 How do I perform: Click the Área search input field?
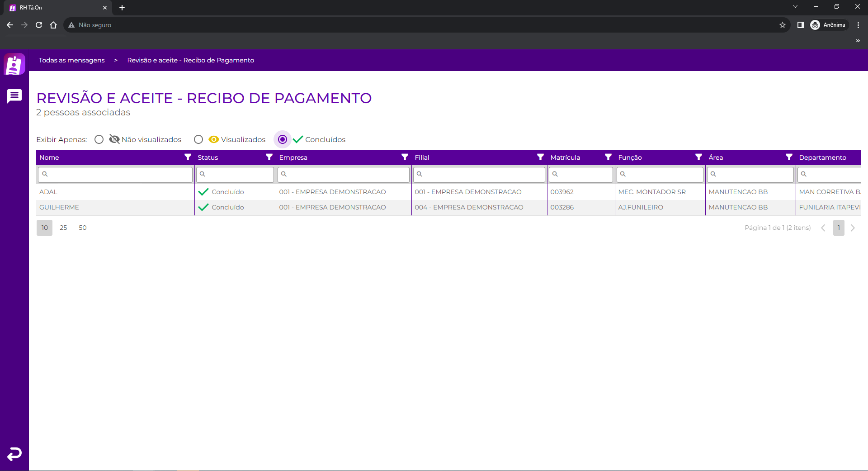(x=750, y=174)
